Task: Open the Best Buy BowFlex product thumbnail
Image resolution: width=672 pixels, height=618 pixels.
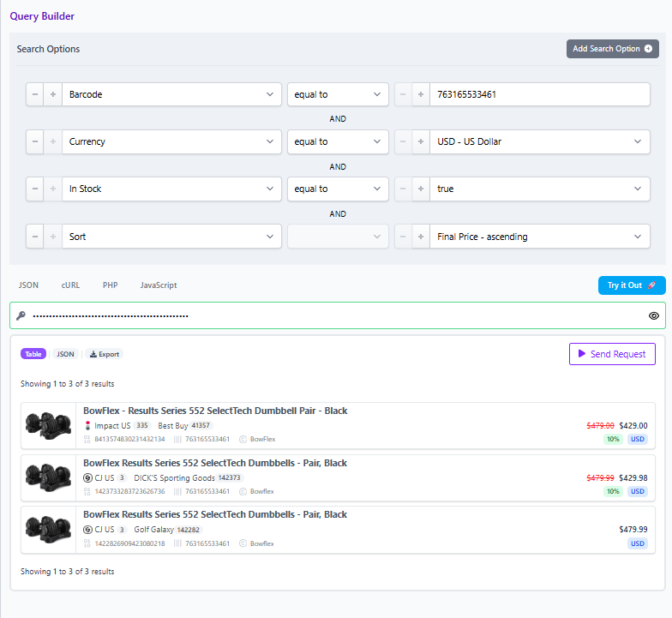Action: pyautogui.click(x=49, y=425)
